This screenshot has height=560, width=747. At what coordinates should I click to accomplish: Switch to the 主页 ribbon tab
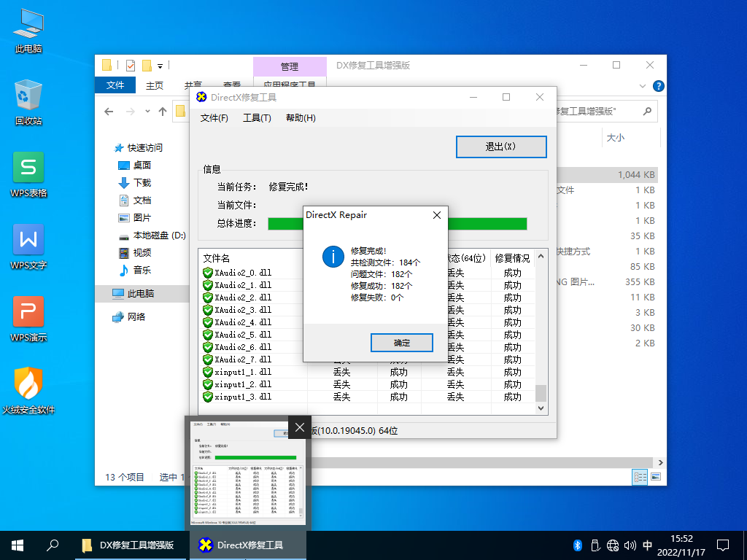tap(155, 85)
